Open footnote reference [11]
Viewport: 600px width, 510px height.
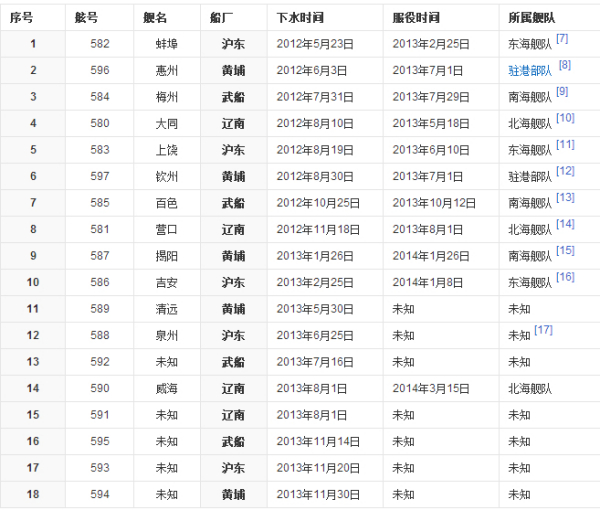565,145
